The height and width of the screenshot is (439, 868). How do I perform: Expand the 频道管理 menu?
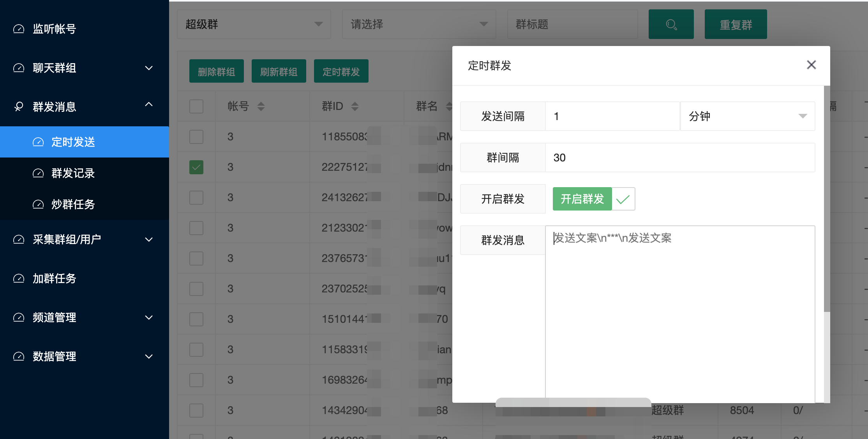coord(149,317)
